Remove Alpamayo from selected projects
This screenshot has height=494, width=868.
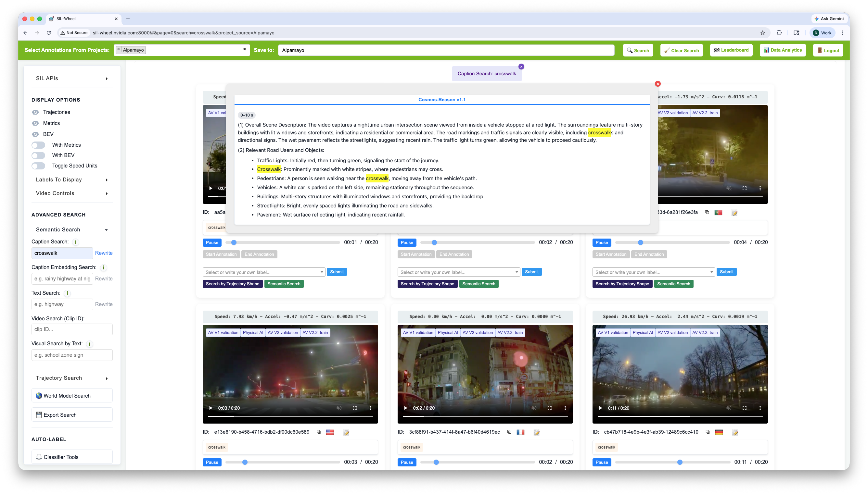point(119,50)
